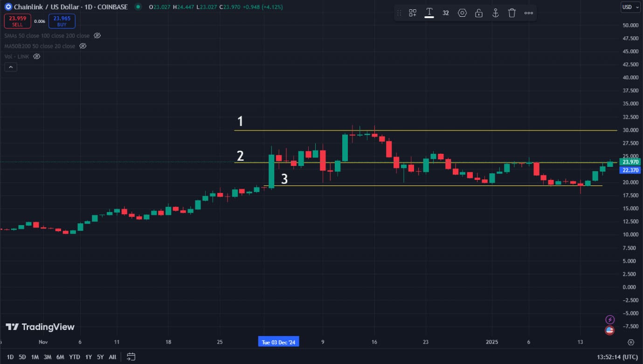Click the 0.006 spread value
Screen dimensions: 643x364
40,21
